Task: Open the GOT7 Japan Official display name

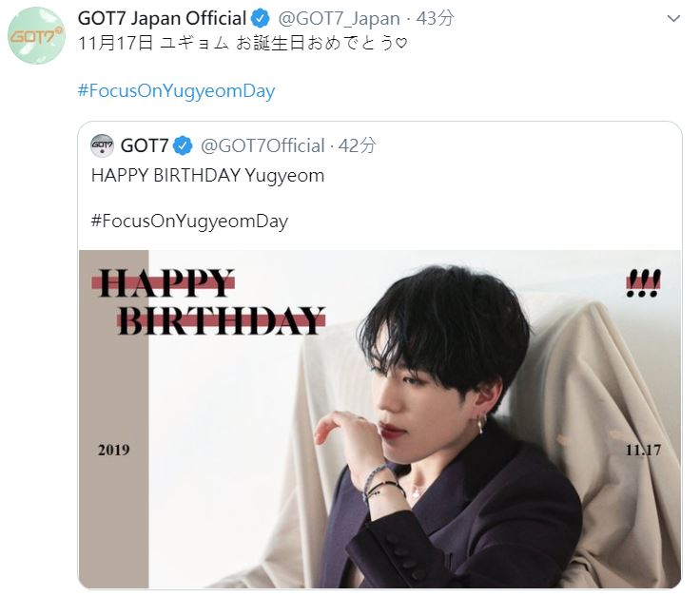Action: point(162,18)
